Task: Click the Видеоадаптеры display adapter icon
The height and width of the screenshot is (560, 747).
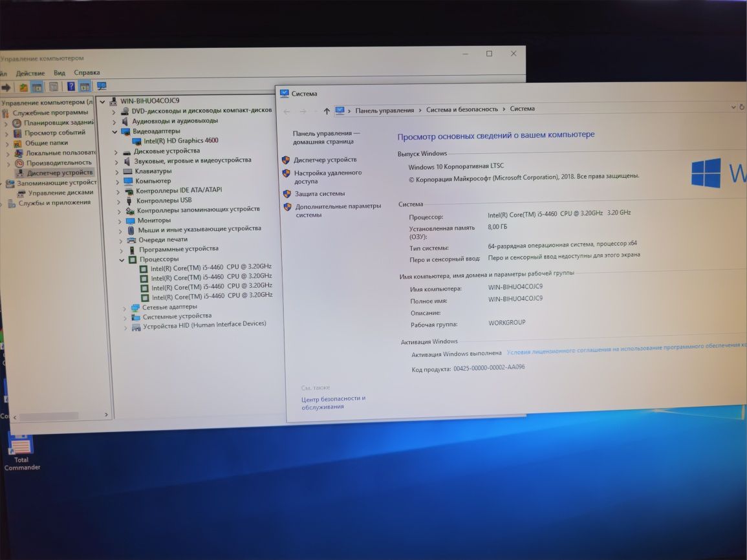Action: pyautogui.click(x=125, y=131)
